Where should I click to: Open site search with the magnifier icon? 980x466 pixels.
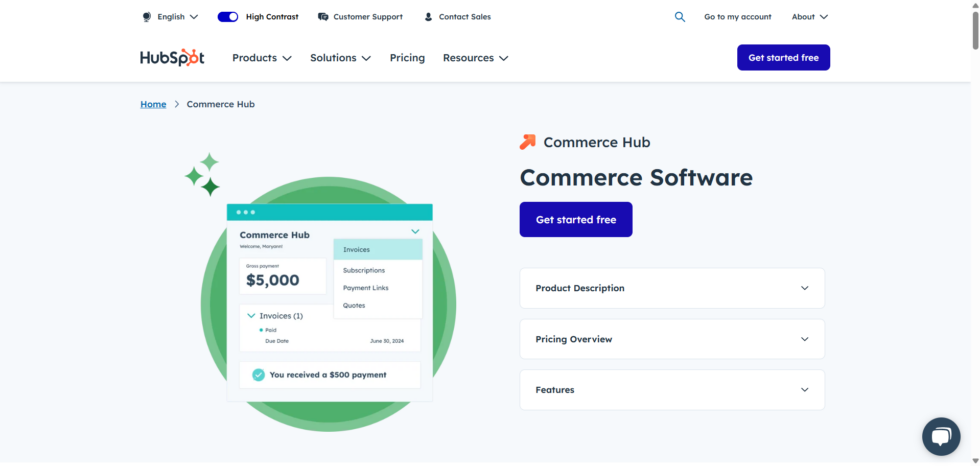pyautogui.click(x=680, y=17)
